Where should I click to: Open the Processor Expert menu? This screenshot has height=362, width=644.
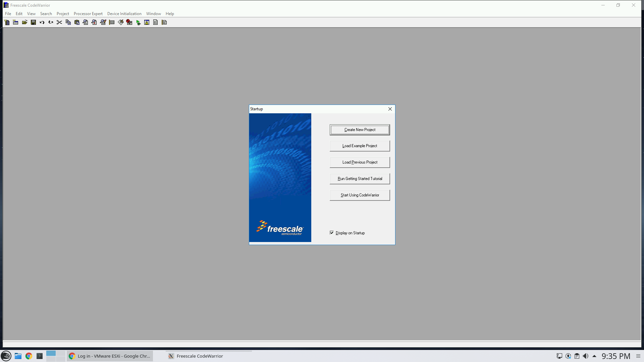tap(88, 14)
